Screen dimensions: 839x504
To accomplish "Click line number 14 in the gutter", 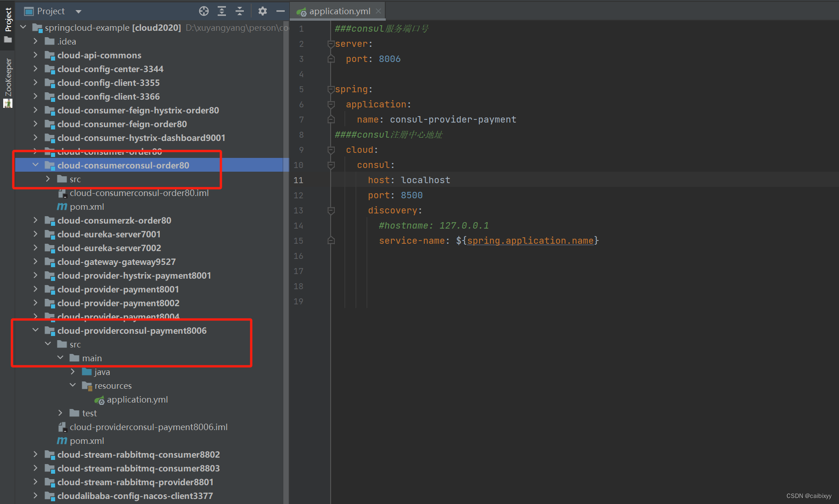I will pos(298,225).
